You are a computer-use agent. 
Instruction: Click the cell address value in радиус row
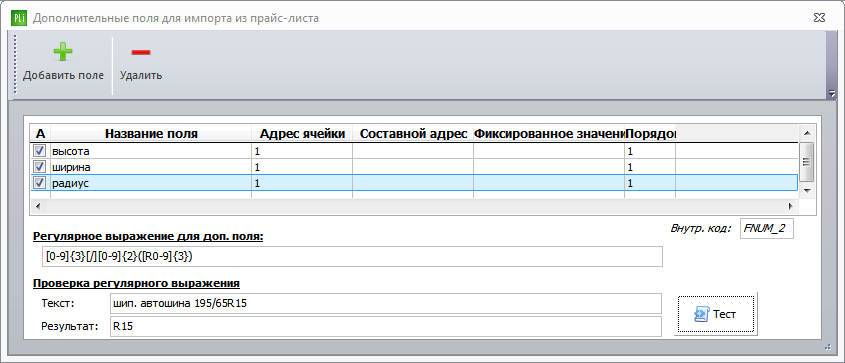tap(302, 183)
